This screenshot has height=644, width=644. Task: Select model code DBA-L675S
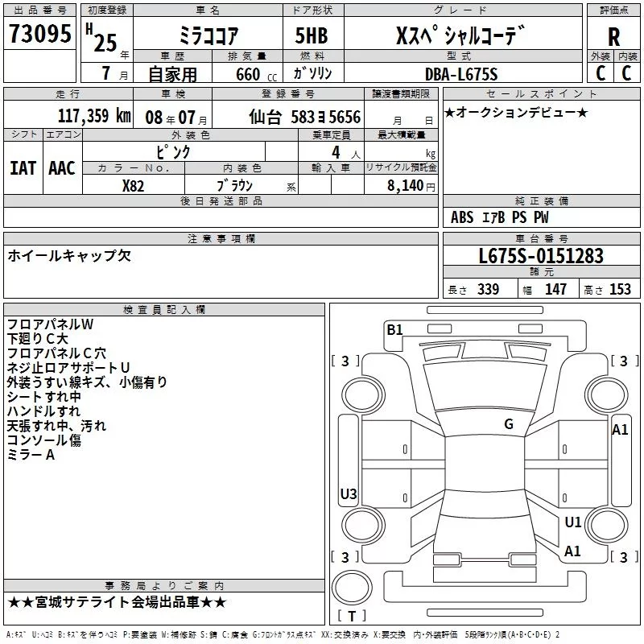[x=461, y=74]
